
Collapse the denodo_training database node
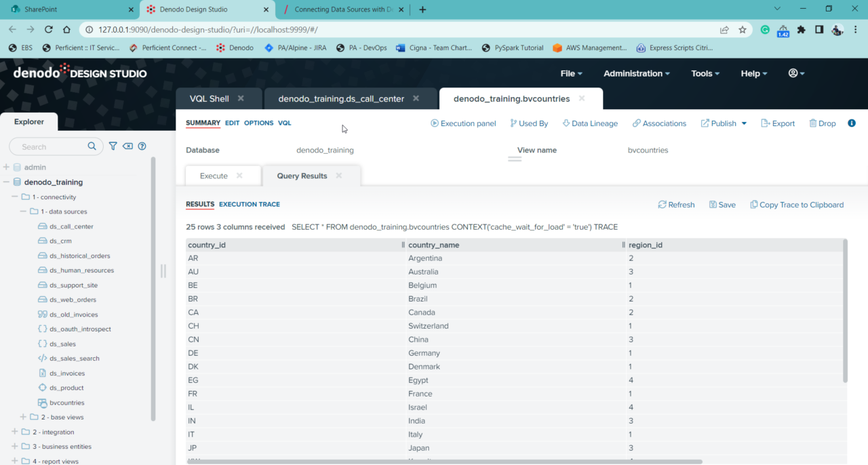(6, 182)
